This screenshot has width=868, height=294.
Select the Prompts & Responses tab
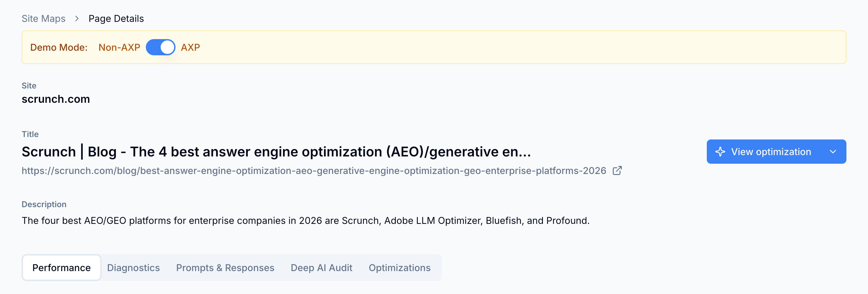[x=225, y=267]
